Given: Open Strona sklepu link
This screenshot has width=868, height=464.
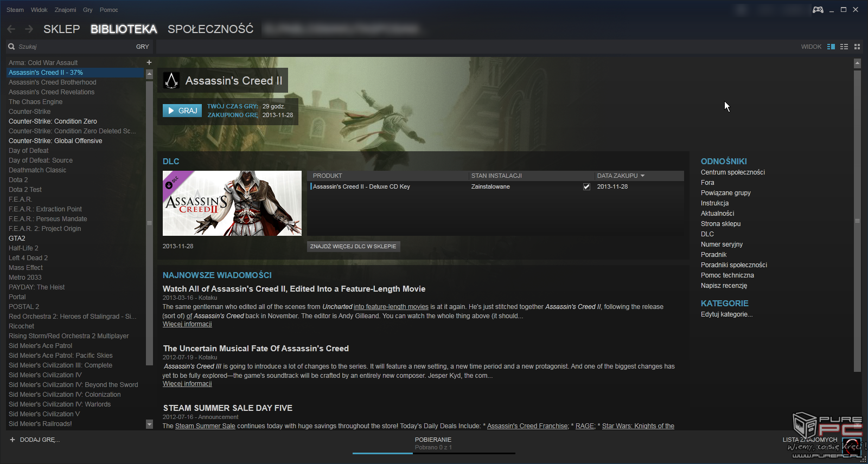Looking at the screenshot, I should tap(721, 224).
